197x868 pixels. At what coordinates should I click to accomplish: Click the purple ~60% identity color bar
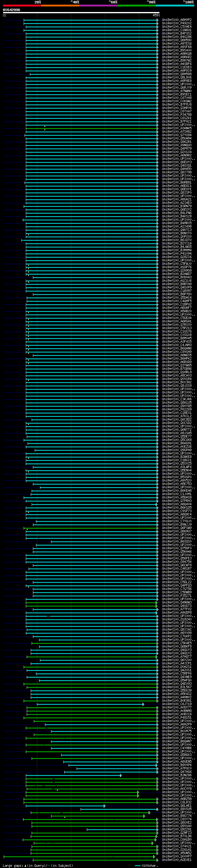tap(98, 6)
